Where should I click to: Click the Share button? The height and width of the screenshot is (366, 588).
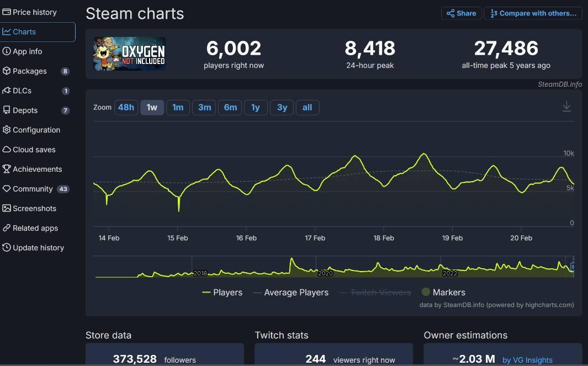click(461, 13)
